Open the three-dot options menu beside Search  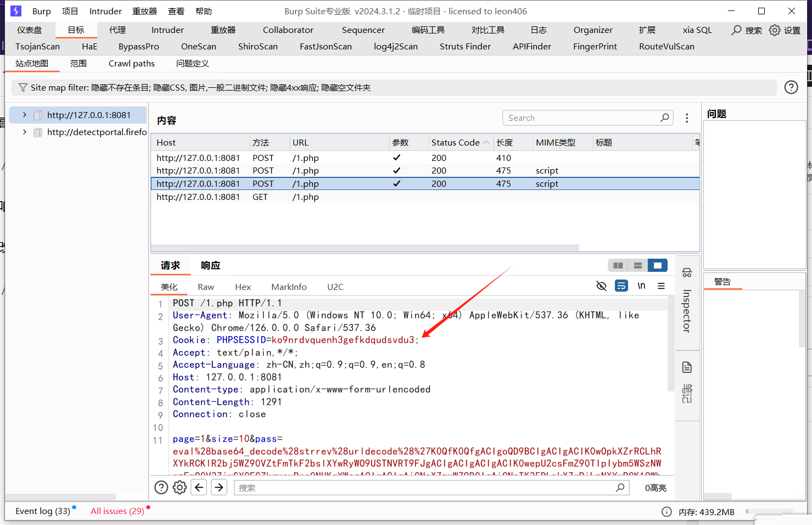[x=687, y=118]
